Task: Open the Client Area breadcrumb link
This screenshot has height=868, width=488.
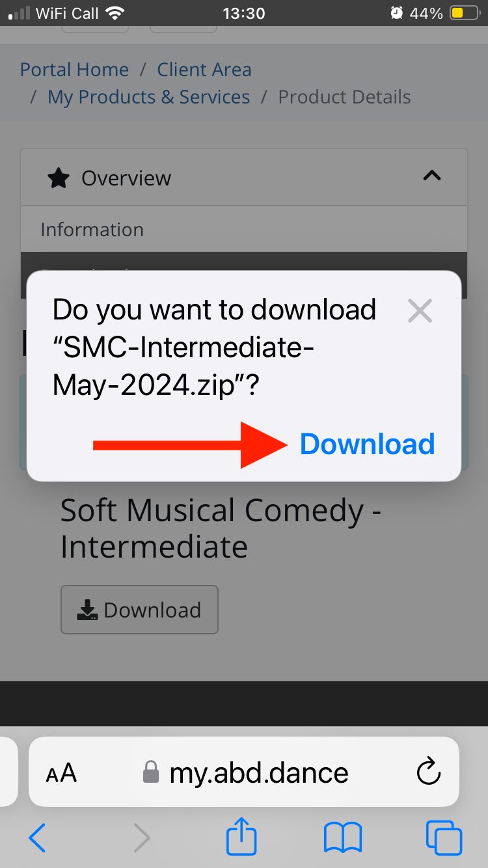Action: pyautogui.click(x=204, y=70)
